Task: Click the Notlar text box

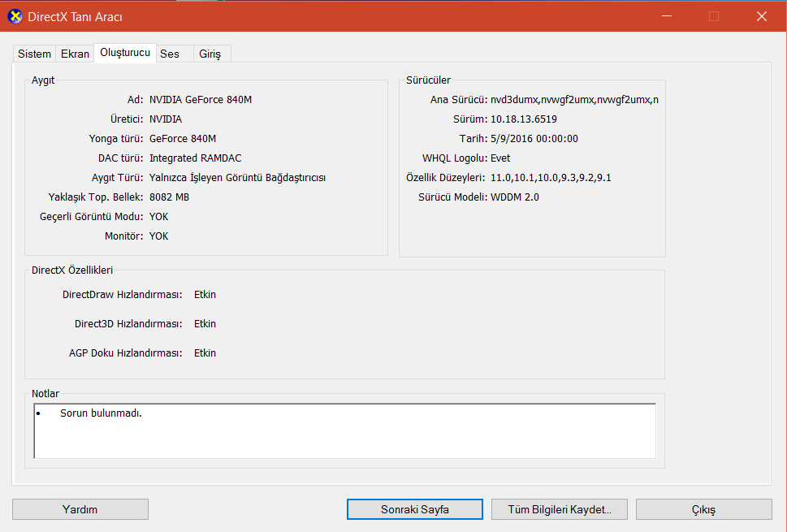Action: tap(345, 430)
